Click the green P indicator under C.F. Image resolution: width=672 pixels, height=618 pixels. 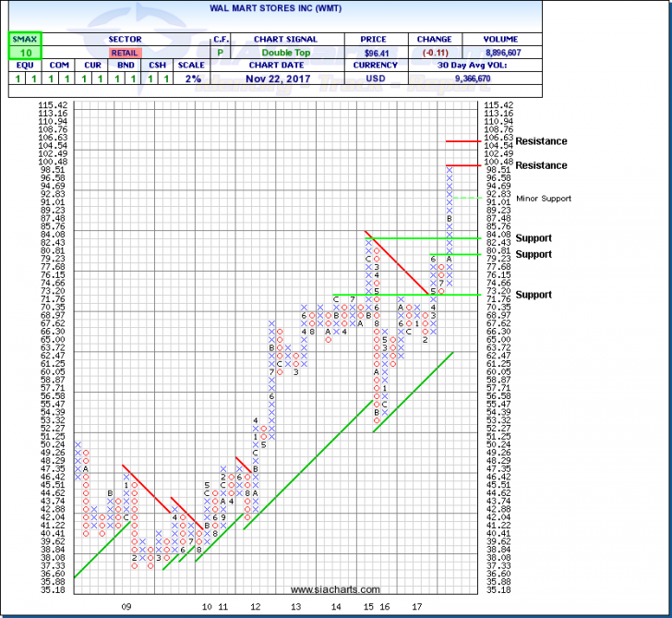pos(220,54)
